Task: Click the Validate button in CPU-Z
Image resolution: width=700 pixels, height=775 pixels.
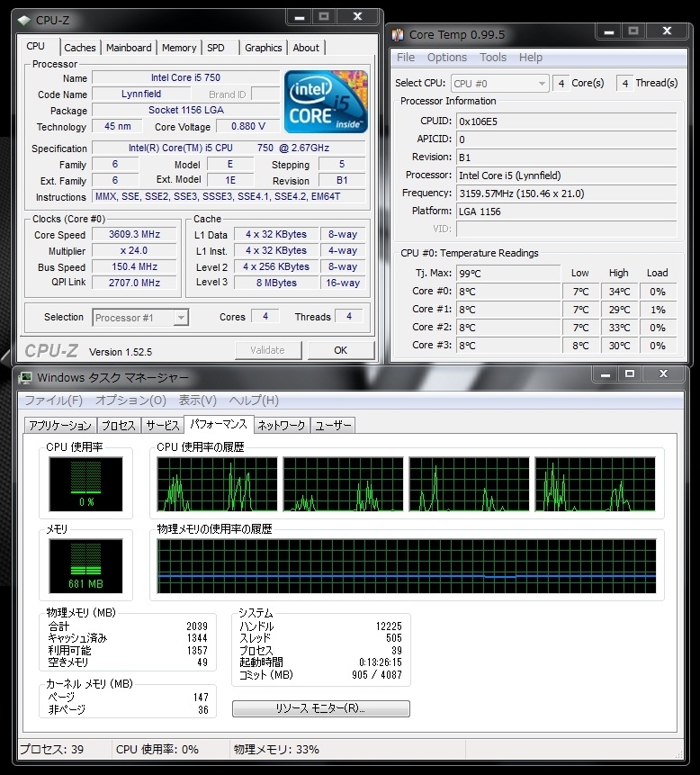Action: (267, 350)
